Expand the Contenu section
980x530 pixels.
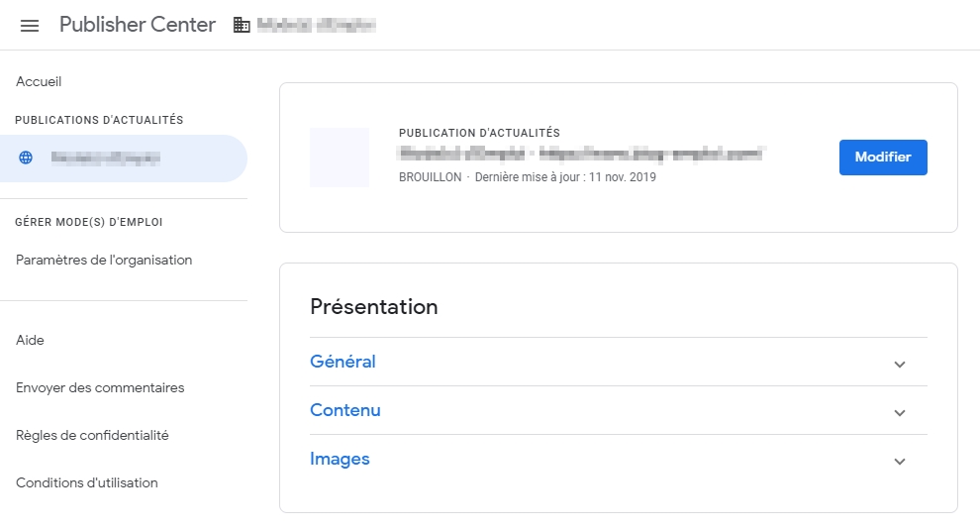619,410
